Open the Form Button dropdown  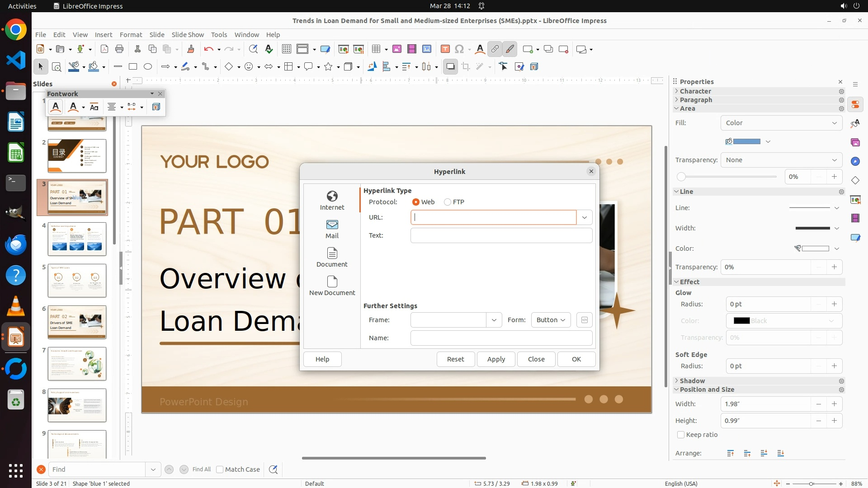click(551, 320)
